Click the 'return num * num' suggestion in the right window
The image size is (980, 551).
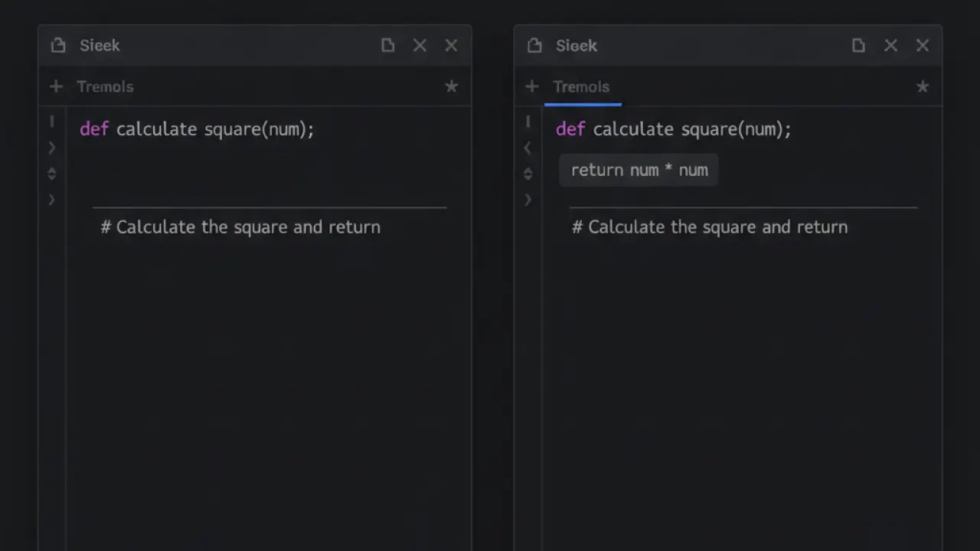tap(639, 170)
